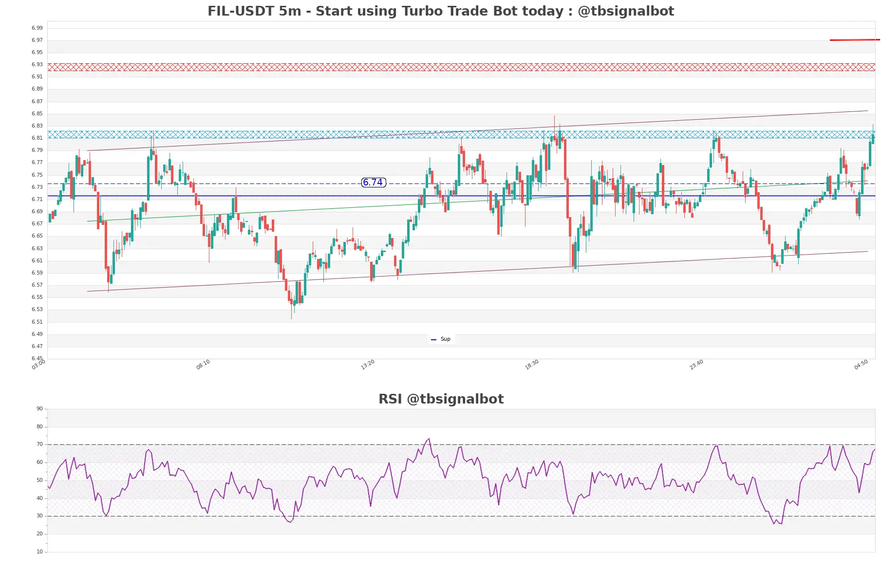This screenshot has width=882, height=588.
Task: Click the 6.47 price axis label
Action: 37,347
